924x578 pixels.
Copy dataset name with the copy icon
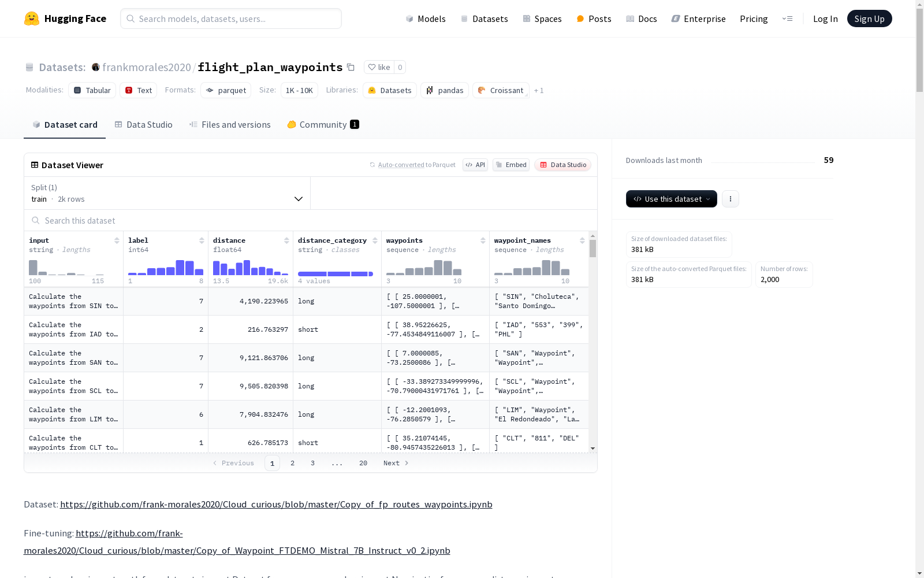pos(351,67)
